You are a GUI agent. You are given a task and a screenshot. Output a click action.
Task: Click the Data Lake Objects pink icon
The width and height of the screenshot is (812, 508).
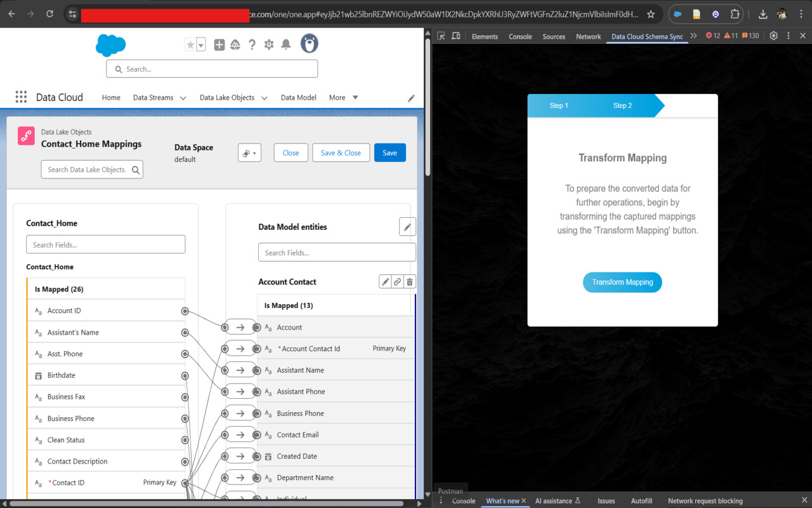[x=26, y=136]
